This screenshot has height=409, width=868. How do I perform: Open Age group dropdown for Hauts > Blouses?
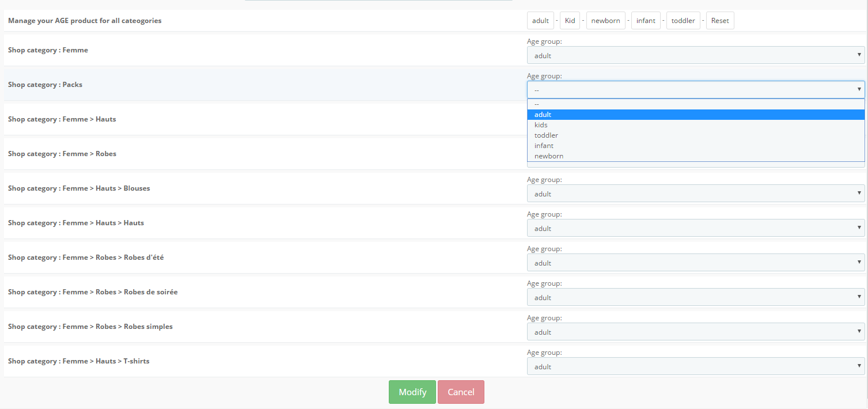coord(696,194)
